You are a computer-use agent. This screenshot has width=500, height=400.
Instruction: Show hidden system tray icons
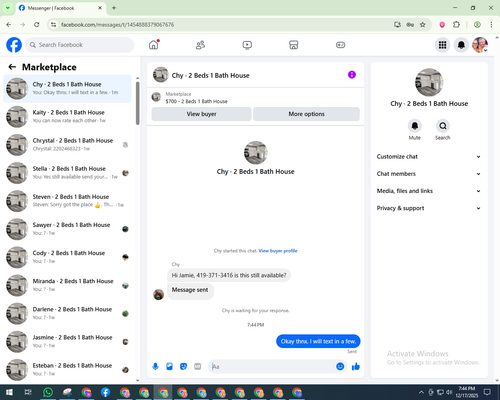(x=421, y=392)
